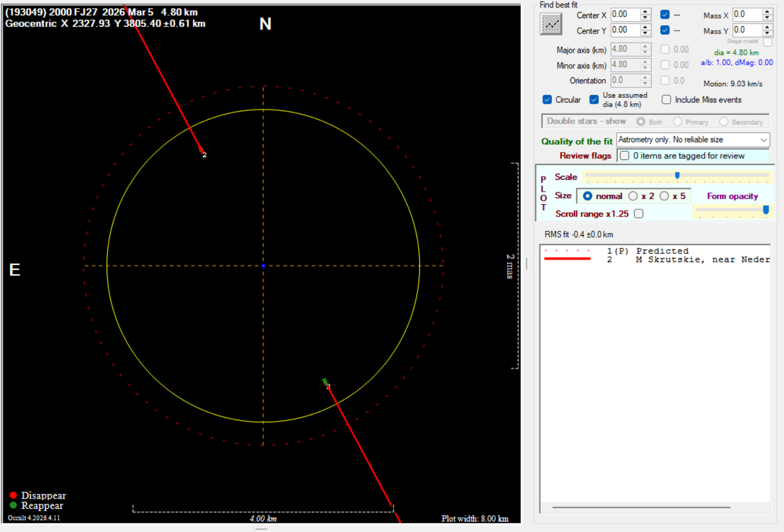
Task: Click the Mass X up spinner arrow
Action: (767, 12)
